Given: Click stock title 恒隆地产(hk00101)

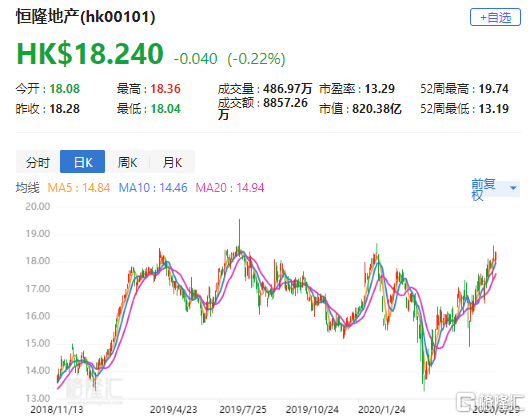Looking at the screenshot, I should coord(85,16).
